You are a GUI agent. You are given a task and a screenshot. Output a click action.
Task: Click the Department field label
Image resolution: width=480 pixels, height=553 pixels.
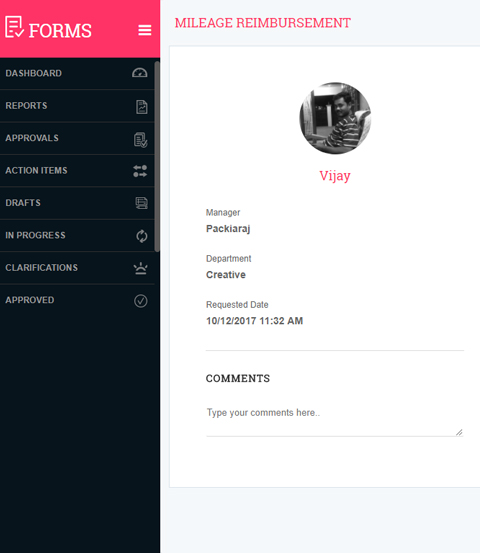[x=229, y=259]
